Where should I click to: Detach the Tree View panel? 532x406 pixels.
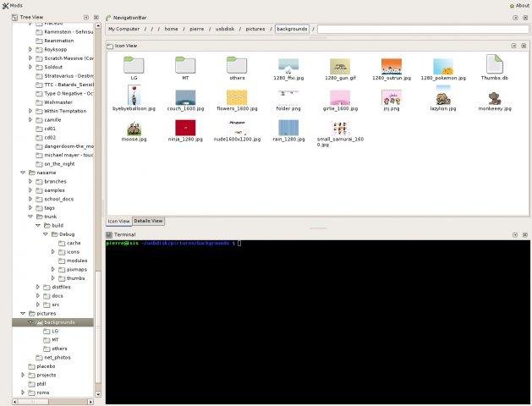pyautogui.click(x=86, y=17)
